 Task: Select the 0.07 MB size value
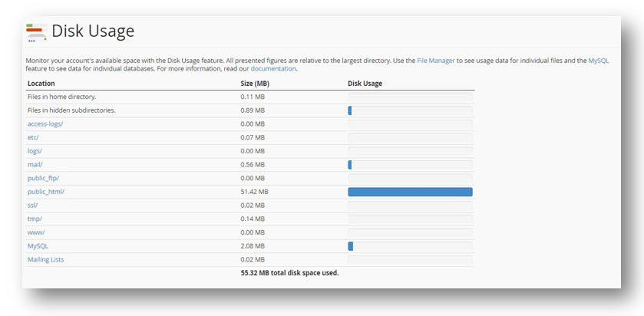(x=253, y=137)
